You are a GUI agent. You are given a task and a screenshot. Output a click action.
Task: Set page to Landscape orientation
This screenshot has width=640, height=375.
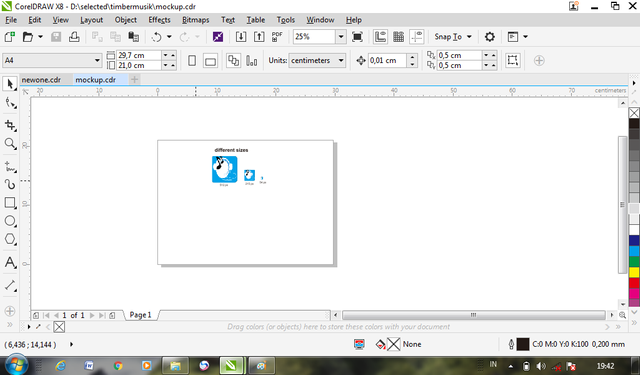pos(210,61)
